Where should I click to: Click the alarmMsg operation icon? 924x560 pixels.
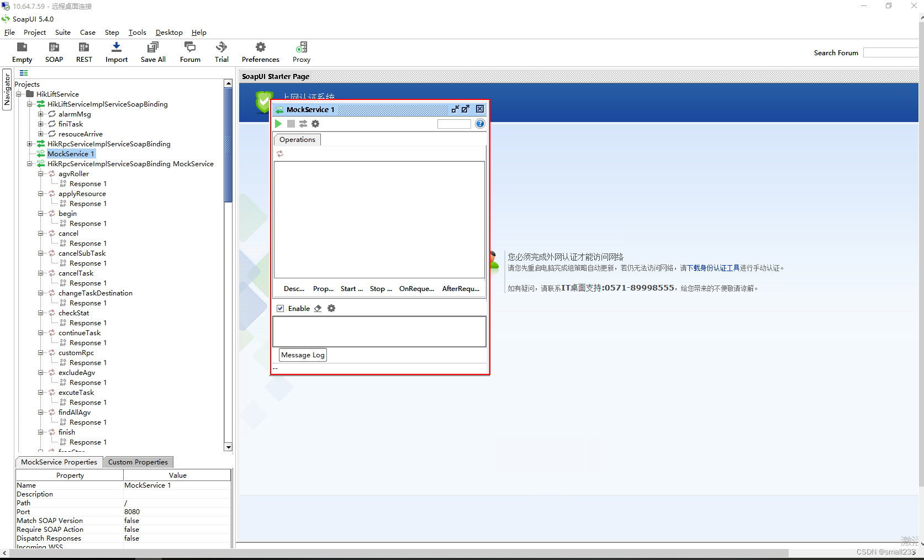pos(52,114)
